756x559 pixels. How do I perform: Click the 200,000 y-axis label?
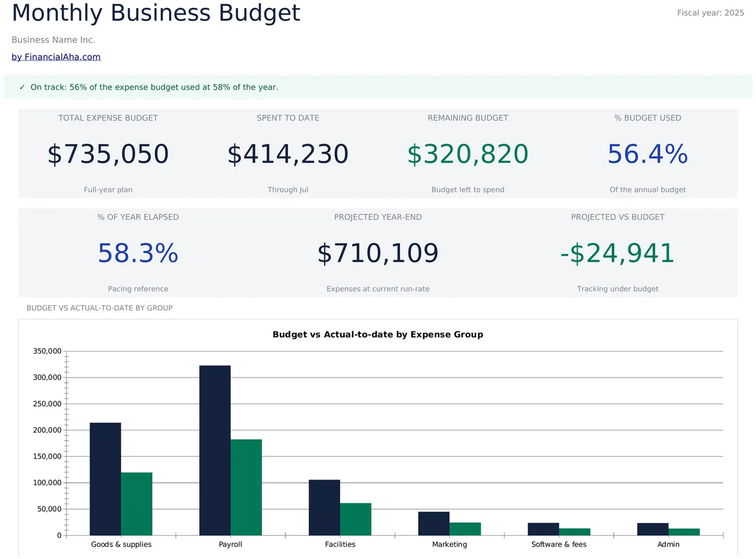point(47,430)
